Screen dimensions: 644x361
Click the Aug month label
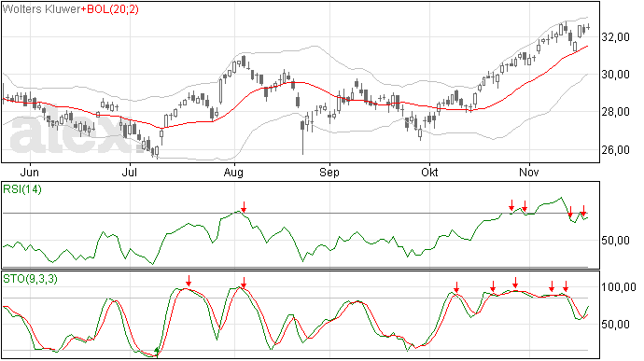pos(233,173)
